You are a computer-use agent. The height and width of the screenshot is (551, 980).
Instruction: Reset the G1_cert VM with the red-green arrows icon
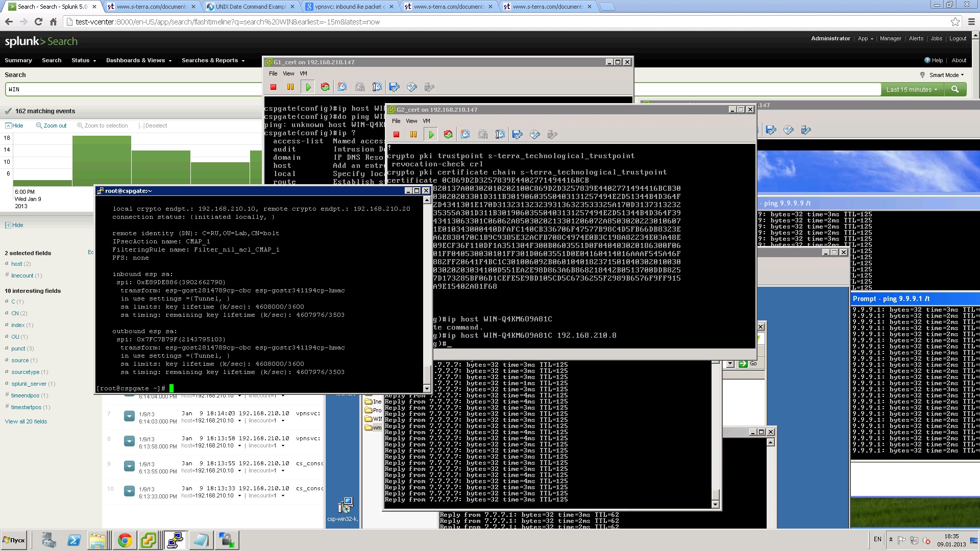(325, 87)
